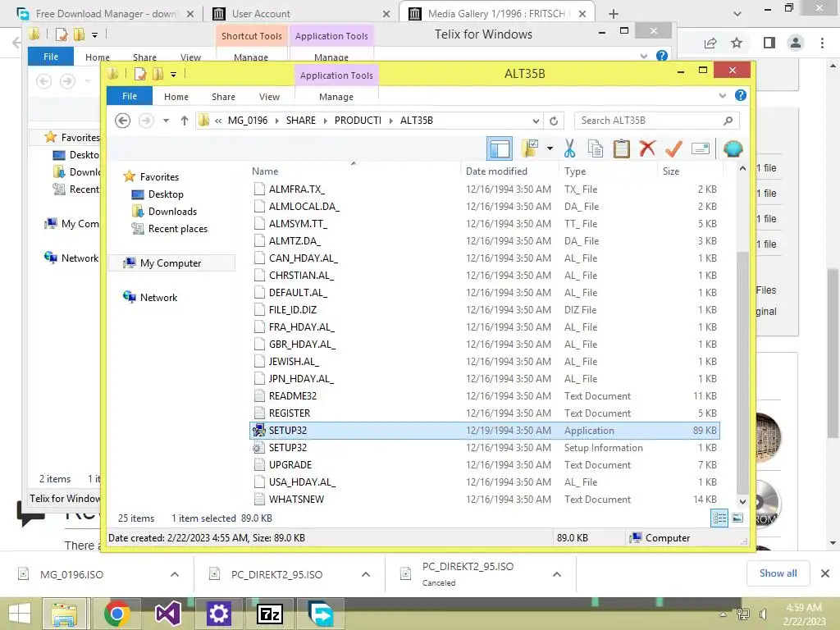Select the ALMFRA.TX_ file
The height and width of the screenshot is (630, 840).
pos(484,189)
